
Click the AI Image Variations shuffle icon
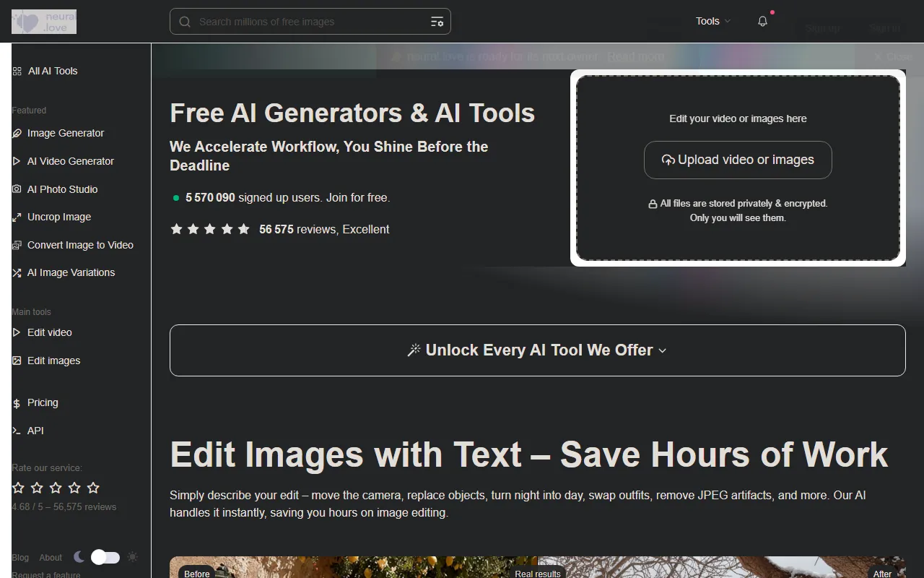tap(17, 272)
